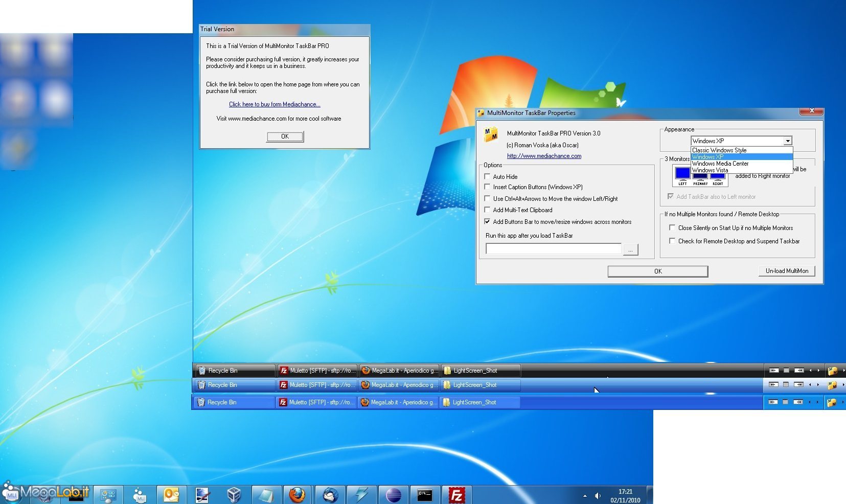The width and height of the screenshot is (846, 504).
Task: Switch to Muletto [SFTP] on bright blue XP taskbar
Action: (316, 402)
